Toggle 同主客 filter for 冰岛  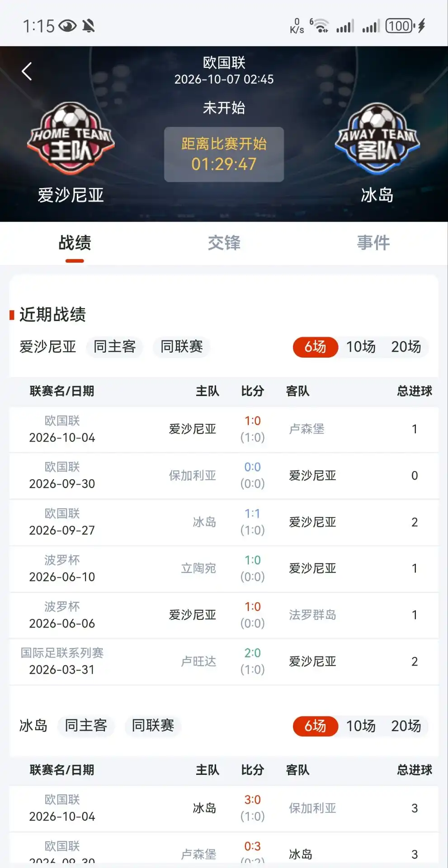click(85, 726)
